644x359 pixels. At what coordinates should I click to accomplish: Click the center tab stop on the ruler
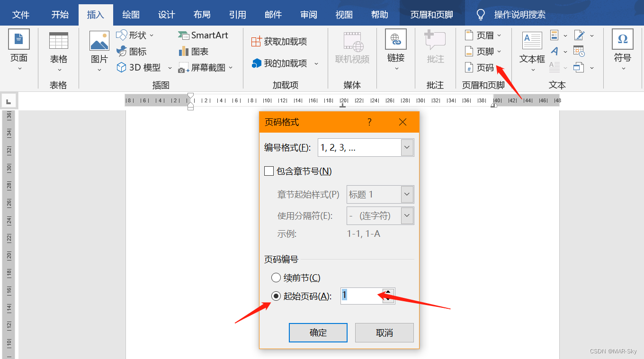coord(343,105)
